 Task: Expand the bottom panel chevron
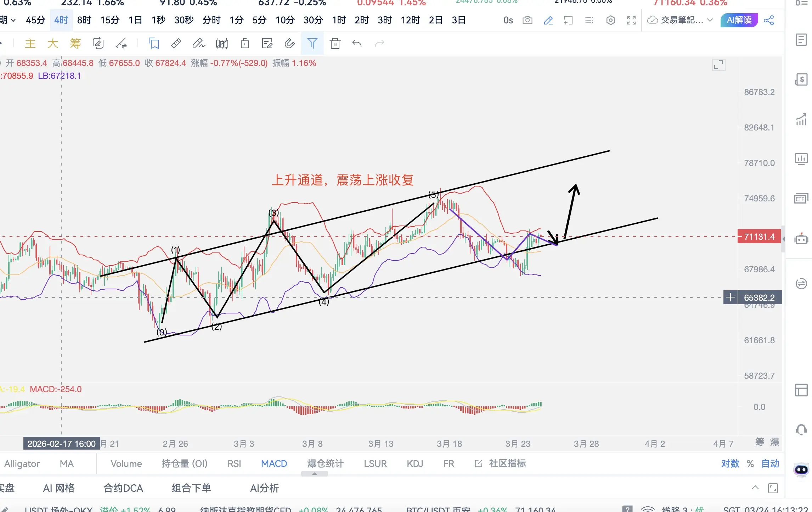(755, 488)
